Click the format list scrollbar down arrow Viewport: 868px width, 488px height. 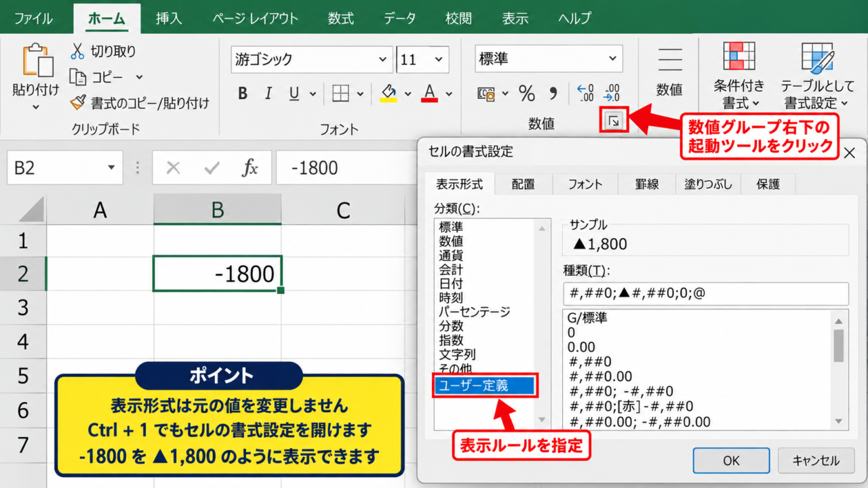pyautogui.click(x=840, y=420)
